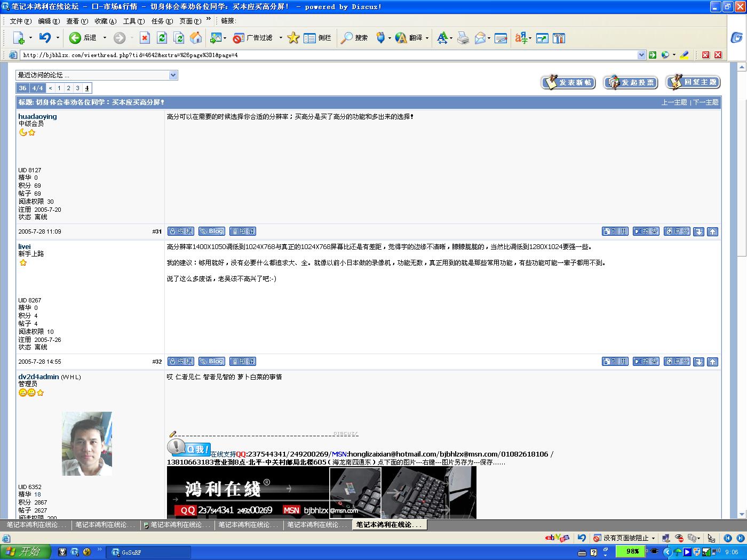Image resolution: width=747 pixels, height=560 pixels.
Task: Click the 搜索 magnifier search button
Action: [x=355, y=38]
